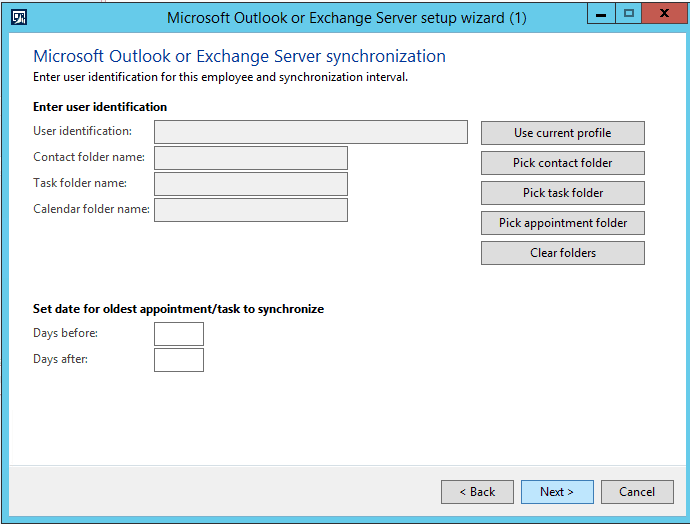Close the setup wizard window
The width and height of the screenshot is (690, 524).
coord(665,14)
